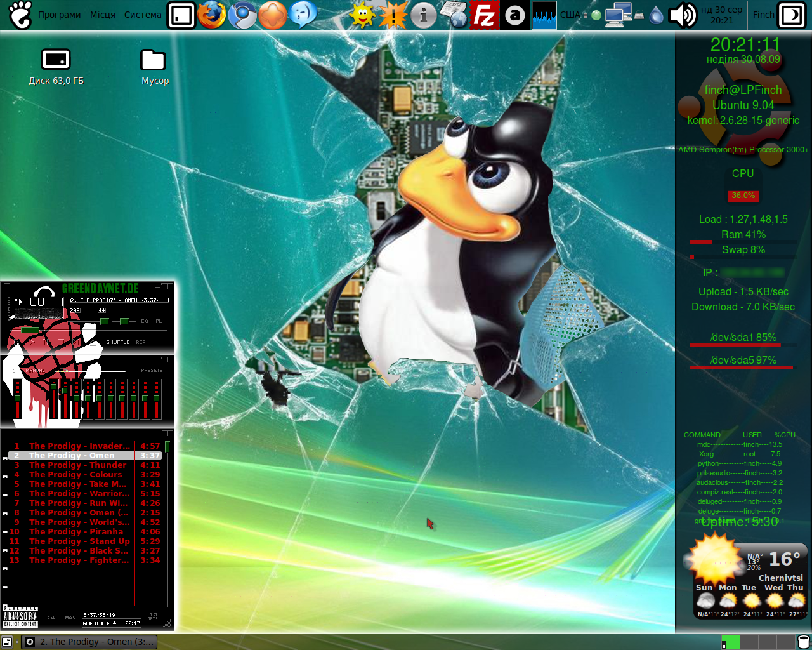Toggle SHUFFLE in the music player
This screenshot has width=812, height=650.
[117, 342]
